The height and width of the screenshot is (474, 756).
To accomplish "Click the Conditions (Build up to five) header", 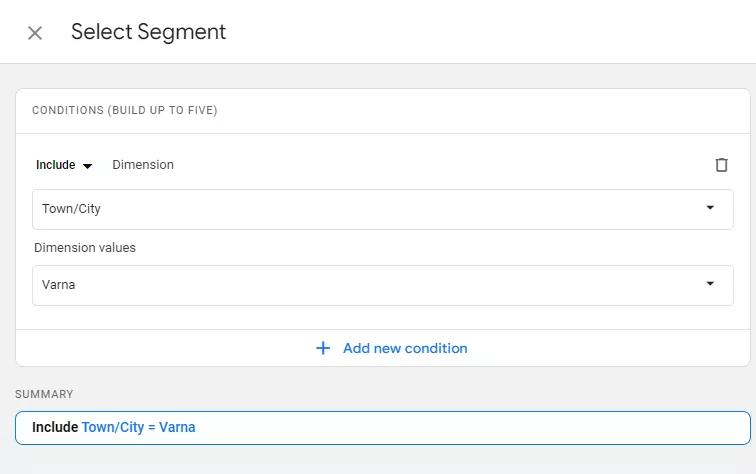I will [124, 110].
